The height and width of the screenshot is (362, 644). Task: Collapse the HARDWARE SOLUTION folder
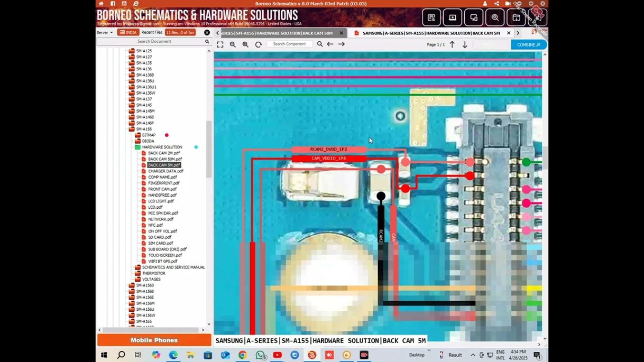162,147
